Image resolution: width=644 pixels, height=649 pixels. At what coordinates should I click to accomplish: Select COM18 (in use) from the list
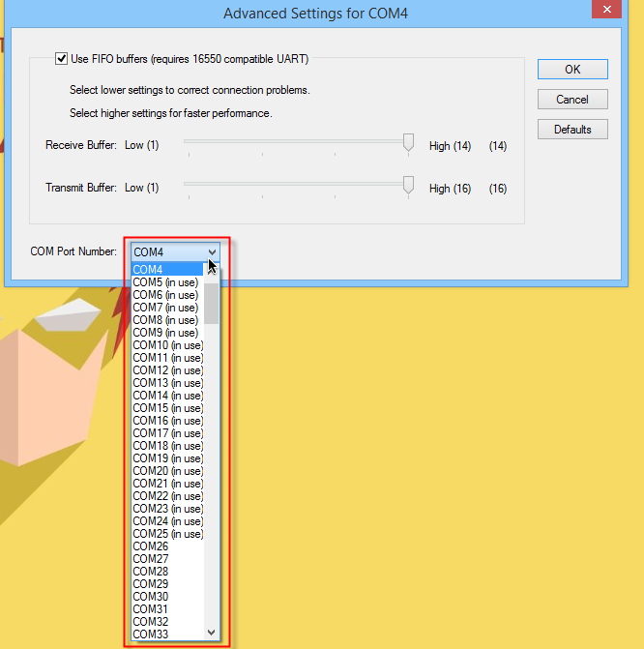pos(167,446)
